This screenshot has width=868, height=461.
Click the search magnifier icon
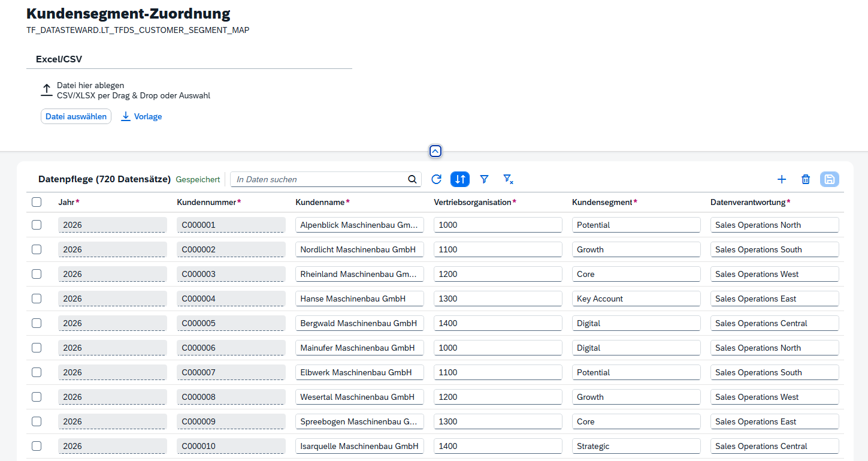click(x=412, y=179)
